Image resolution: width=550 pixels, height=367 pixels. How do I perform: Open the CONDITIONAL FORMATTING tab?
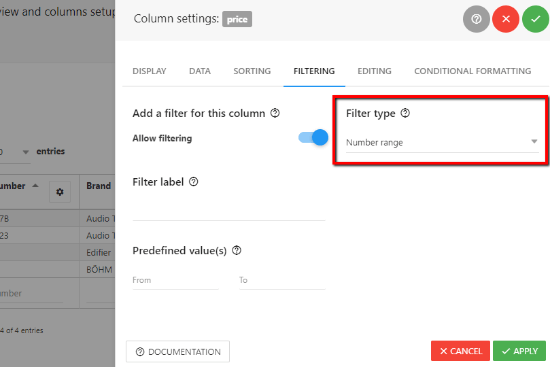point(472,71)
